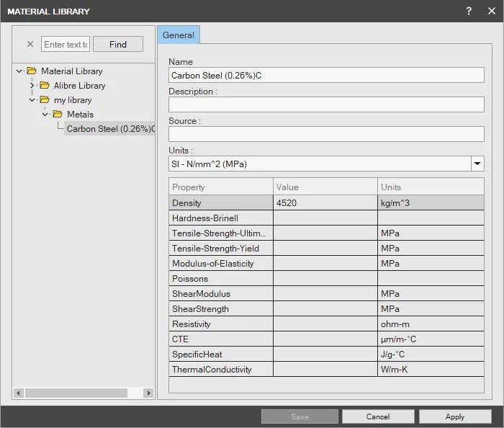Click the µm/m-°C units cell
Viewport: 504px width, 428px height.
click(431, 339)
